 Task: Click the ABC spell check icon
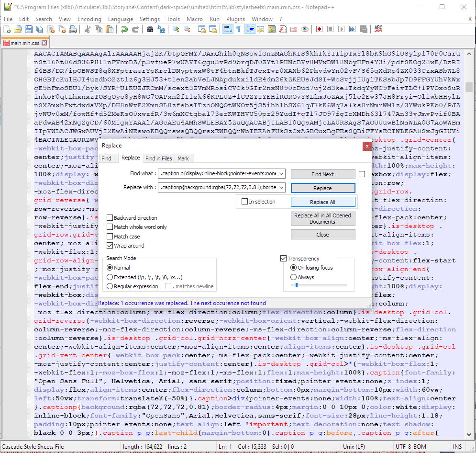coord(378,29)
